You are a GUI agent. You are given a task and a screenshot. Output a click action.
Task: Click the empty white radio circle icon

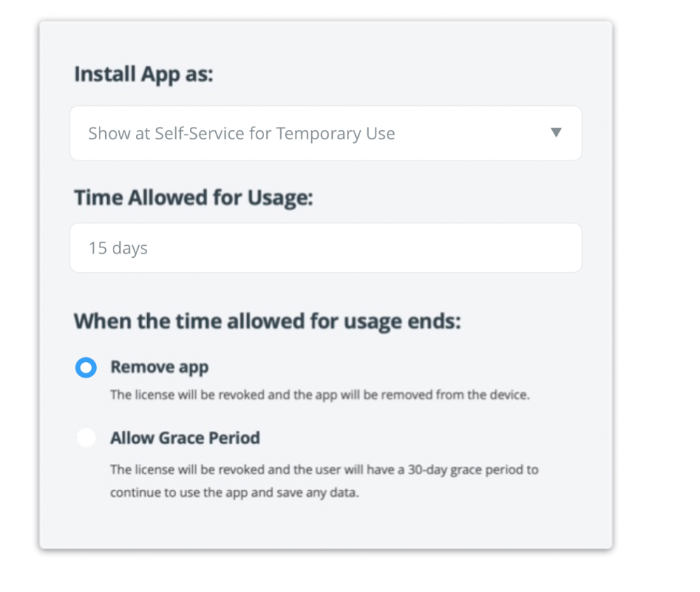(x=86, y=439)
